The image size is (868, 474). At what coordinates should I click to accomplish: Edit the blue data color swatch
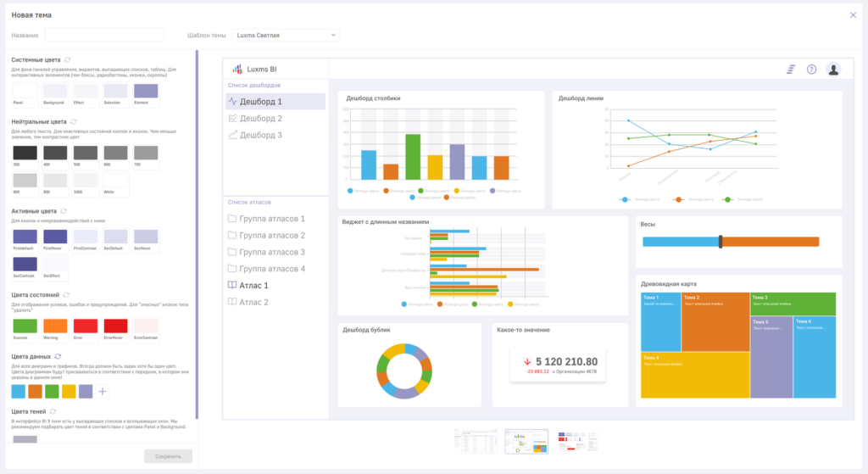point(19,392)
